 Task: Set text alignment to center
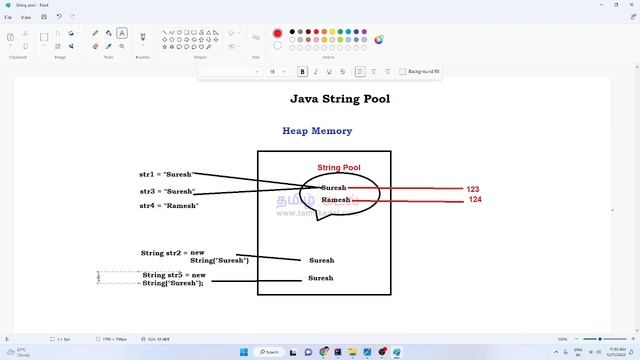click(x=373, y=71)
